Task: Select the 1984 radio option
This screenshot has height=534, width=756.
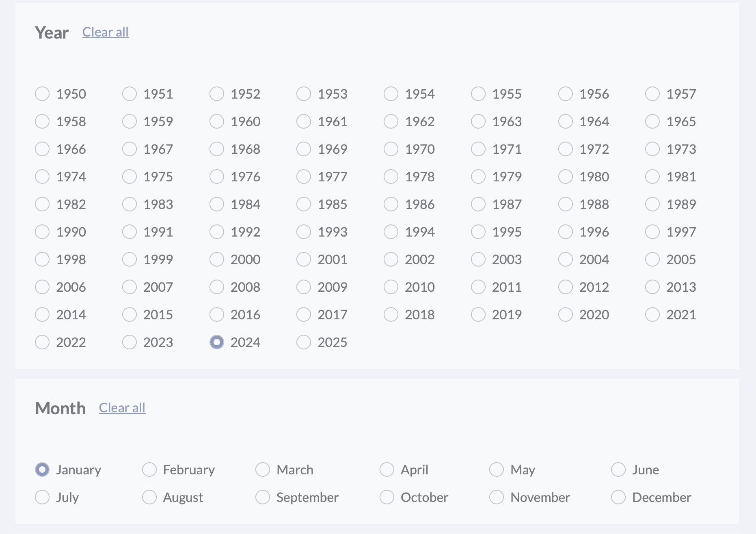Action: click(x=217, y=204)
